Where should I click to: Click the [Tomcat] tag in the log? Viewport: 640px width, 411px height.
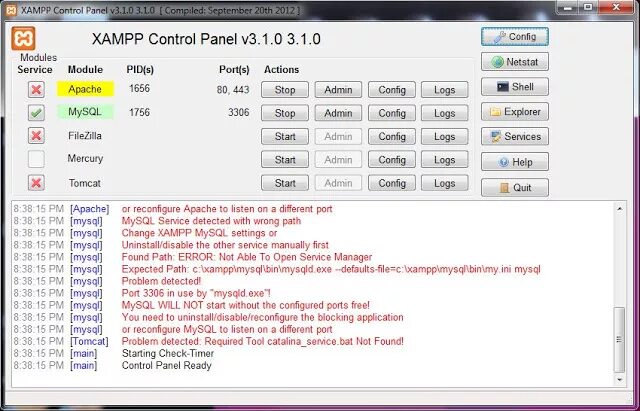(89, 341)
